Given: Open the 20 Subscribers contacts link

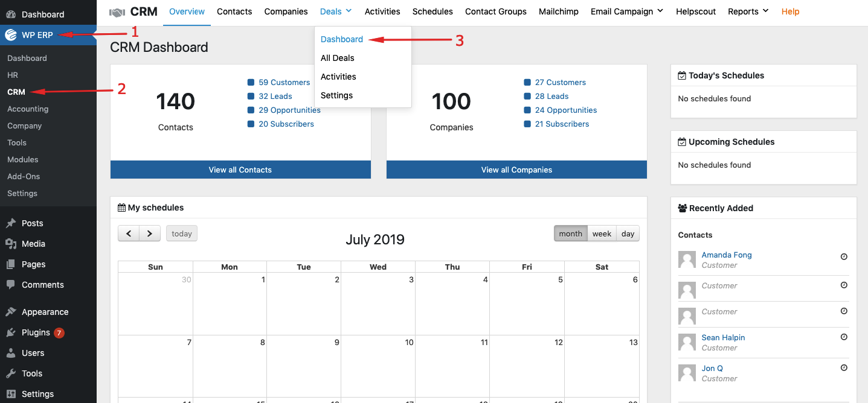Looking at the screenshot, I should [286, 124].
